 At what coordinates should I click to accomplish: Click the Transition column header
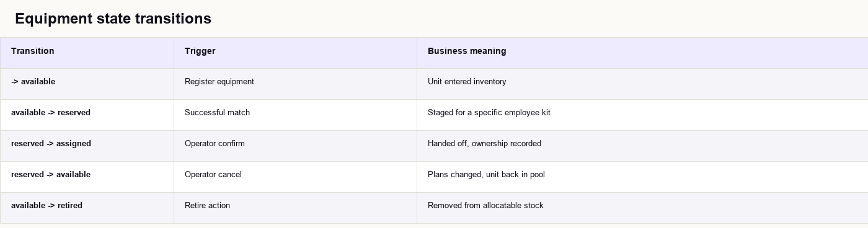[87, 53]
